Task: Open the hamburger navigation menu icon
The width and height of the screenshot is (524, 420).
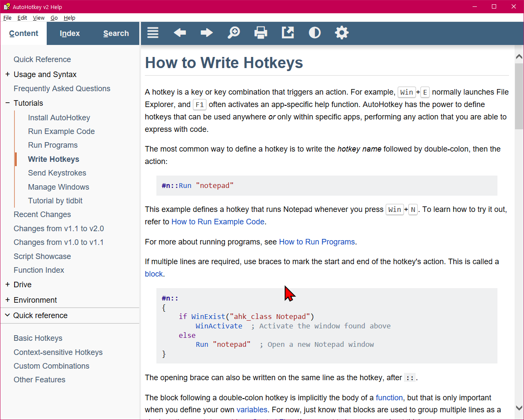Action: pos(153,33)
